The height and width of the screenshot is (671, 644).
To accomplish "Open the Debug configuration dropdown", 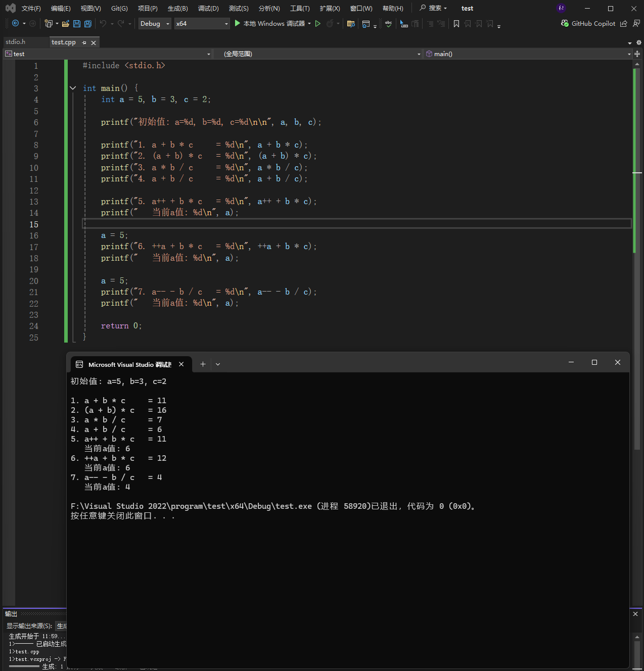I will [155, 23].
